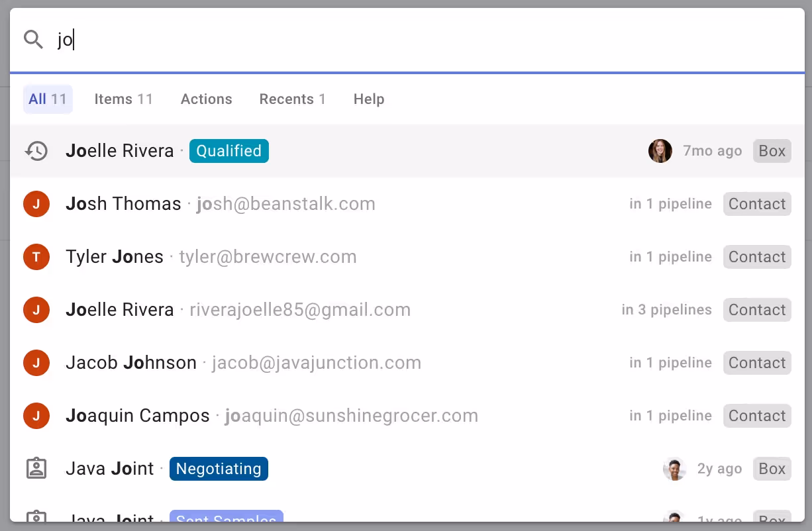Viewport: 812px width, 531px height.
Task: Select the orange J avatar for Josh Thomas
Action: coord(36,203)
